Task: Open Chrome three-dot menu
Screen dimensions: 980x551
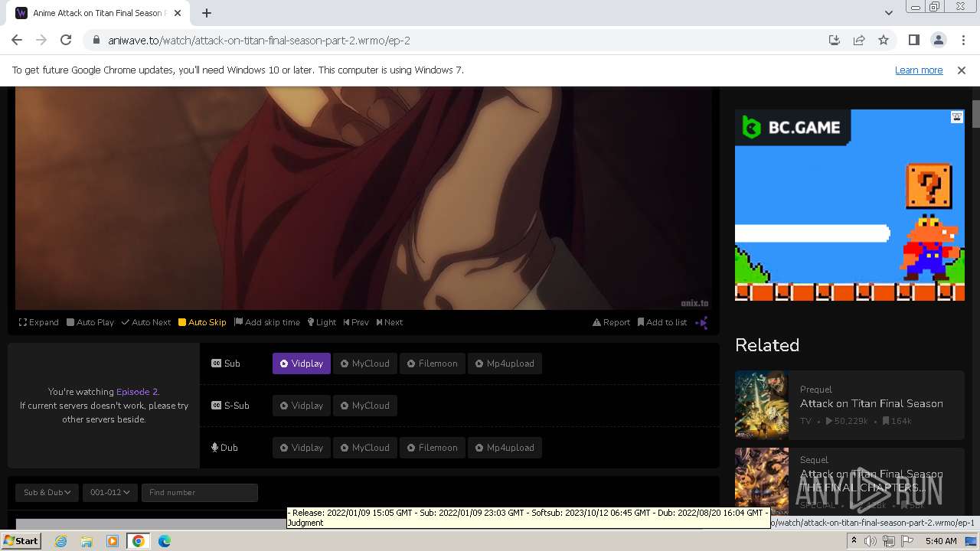Action: click(962, 41)
